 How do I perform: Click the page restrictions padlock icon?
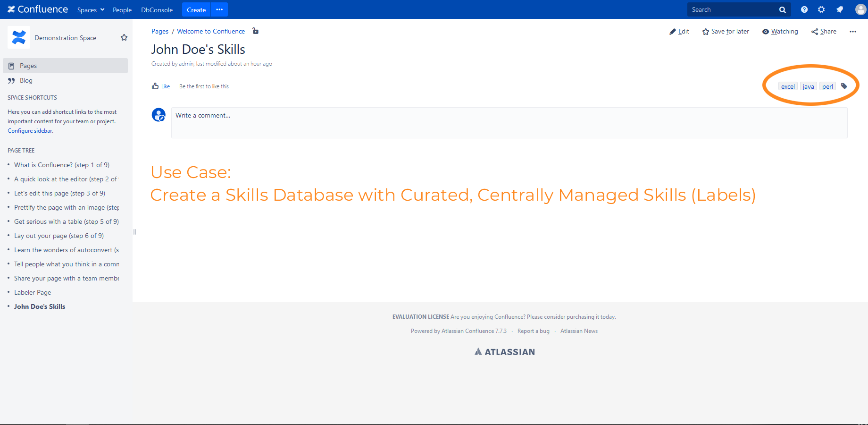coord(255,31)
